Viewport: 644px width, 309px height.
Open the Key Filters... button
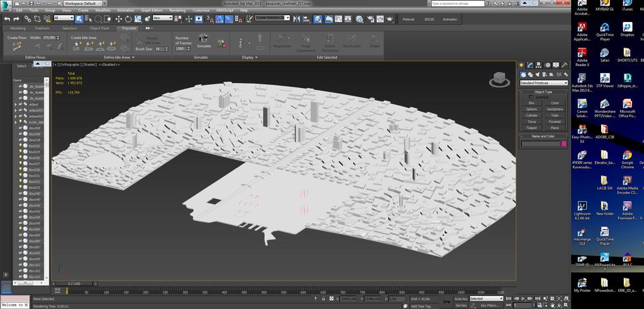489,305
